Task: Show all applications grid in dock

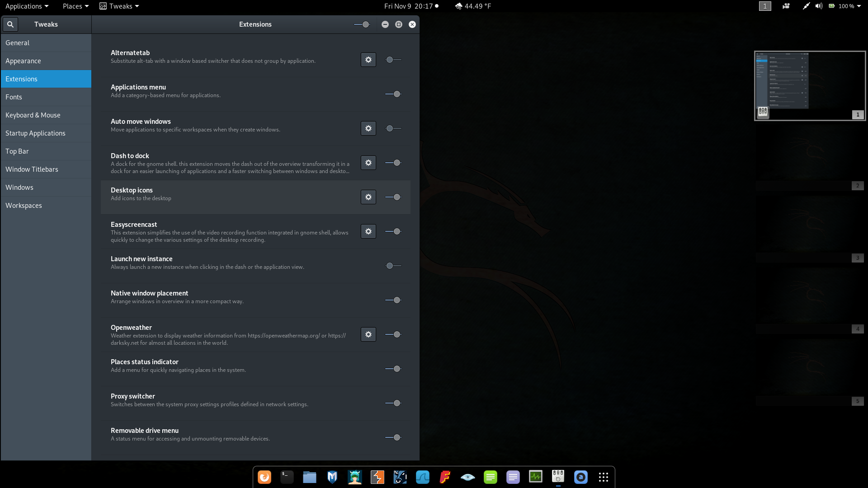Action: (603, 477)
